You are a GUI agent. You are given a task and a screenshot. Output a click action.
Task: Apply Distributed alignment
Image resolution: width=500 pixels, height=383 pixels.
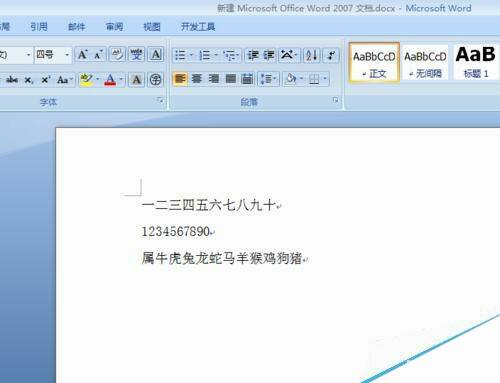[247, 79]
